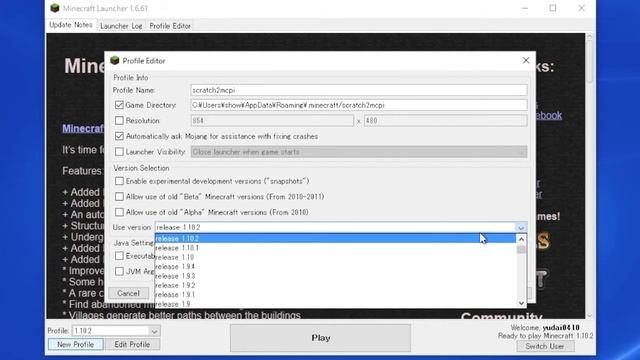Click the resolution width field showing 854
Image resolution: width=640 pixels, height=360 pixels.
coord(272,121)
